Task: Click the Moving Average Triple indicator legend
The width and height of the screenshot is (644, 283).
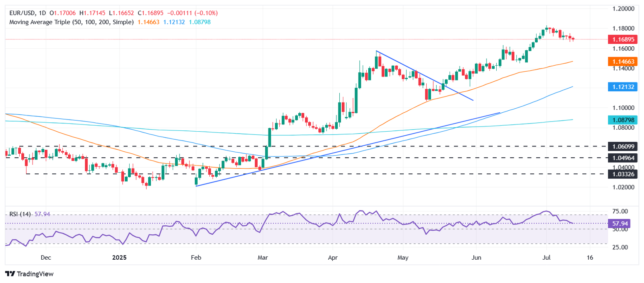Action: (x=71, y=22)
